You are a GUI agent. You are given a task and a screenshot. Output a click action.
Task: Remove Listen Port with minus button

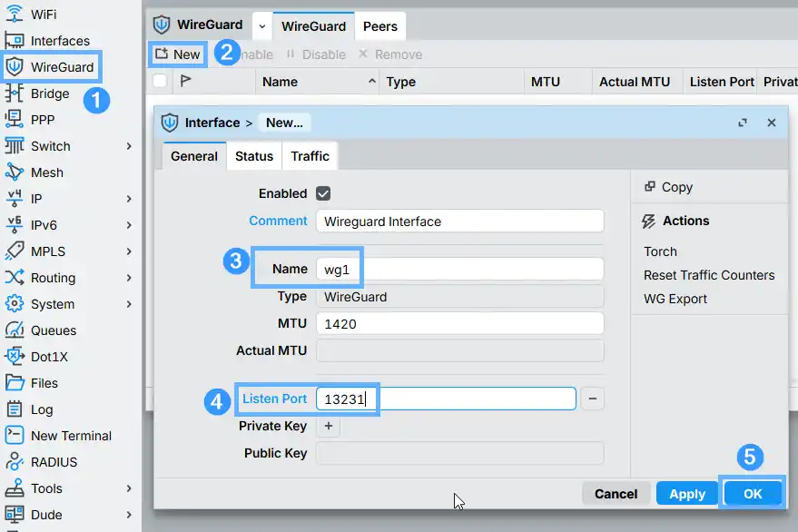coord(593,399)
